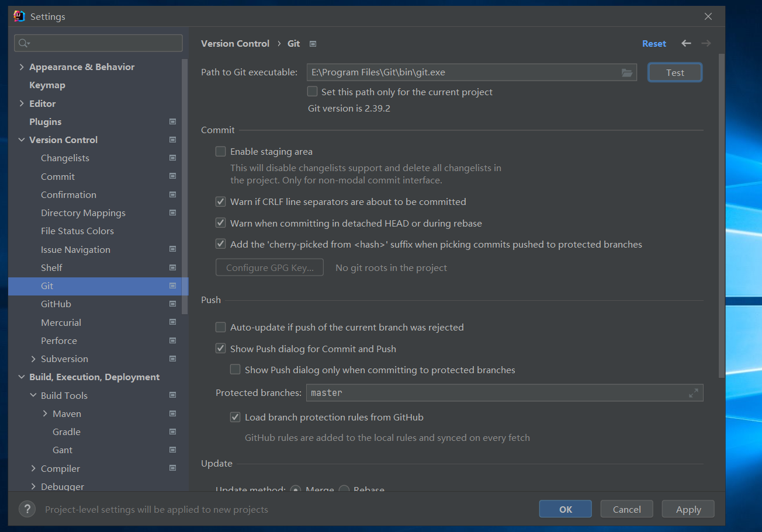Click the project-level icon on Mercurial row
Screen dimensions: 762x532
click(172, 322)
